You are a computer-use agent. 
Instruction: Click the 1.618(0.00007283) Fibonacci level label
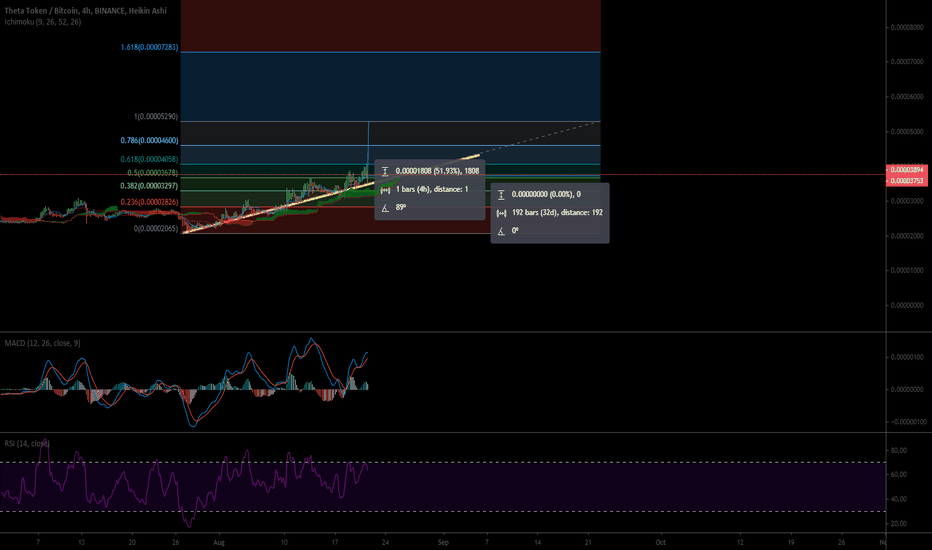pos(149,47)
